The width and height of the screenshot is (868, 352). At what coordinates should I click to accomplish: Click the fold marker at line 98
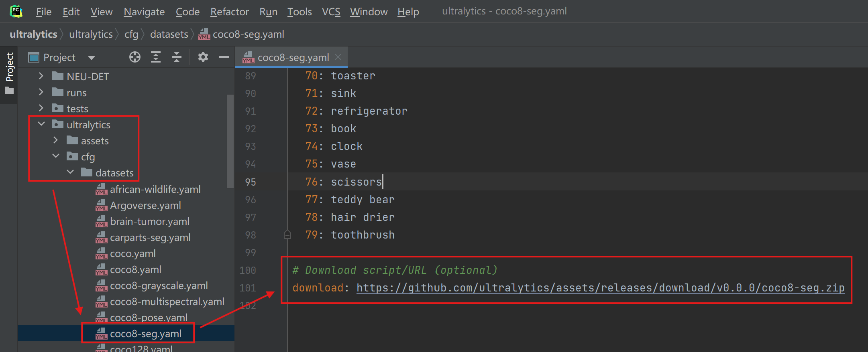click(x=287, y=235)
